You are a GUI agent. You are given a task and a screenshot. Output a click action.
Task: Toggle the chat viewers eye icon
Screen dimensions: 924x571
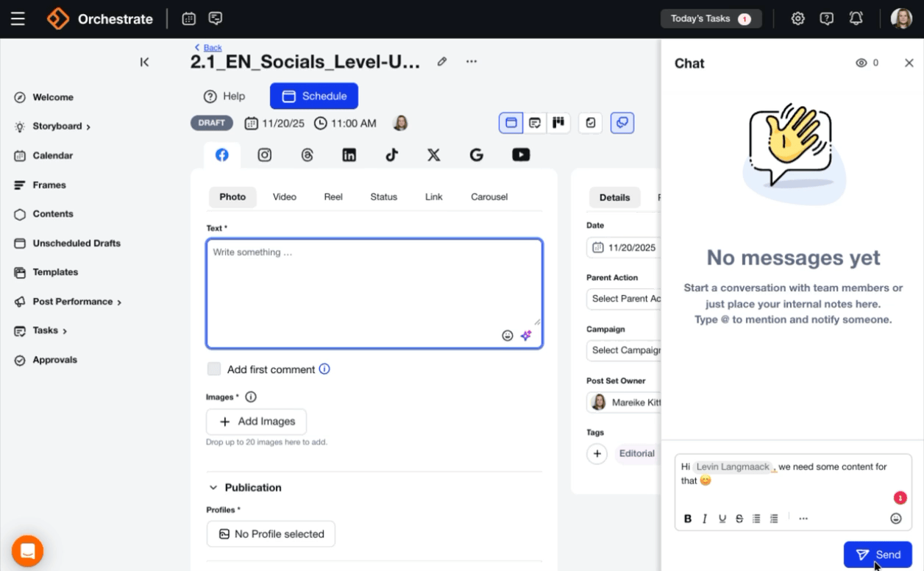pyautogui.click(x=861, y=63)
